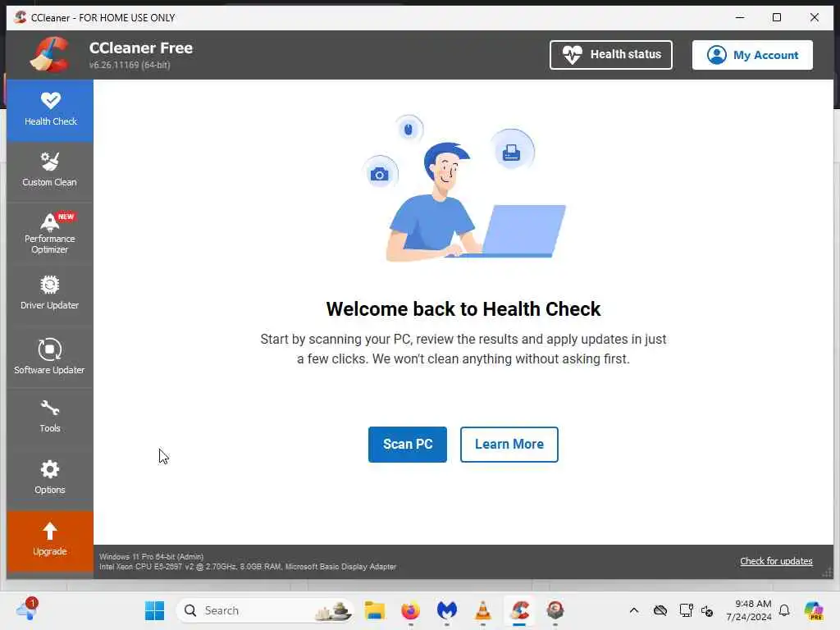This screenshot has height=630, width=840.
Task: Open the Driver Updater section
Action: pyautogui.click(x=50, y=294)
